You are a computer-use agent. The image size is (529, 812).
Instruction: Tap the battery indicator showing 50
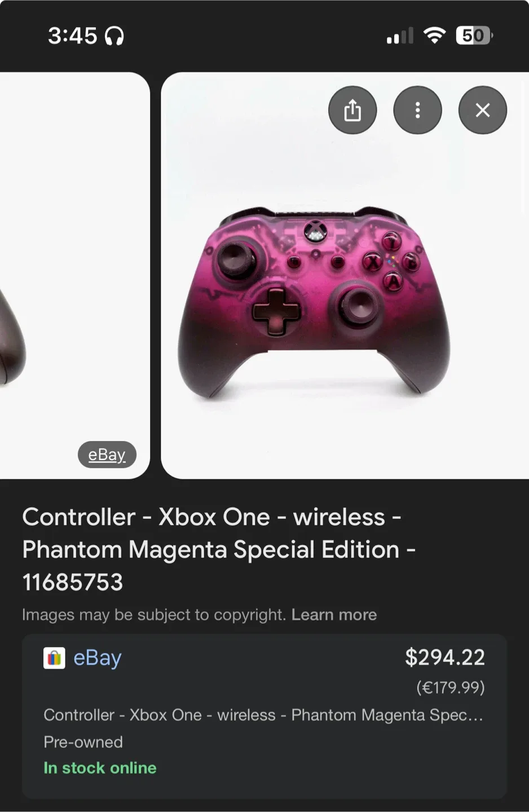point(474,35)
